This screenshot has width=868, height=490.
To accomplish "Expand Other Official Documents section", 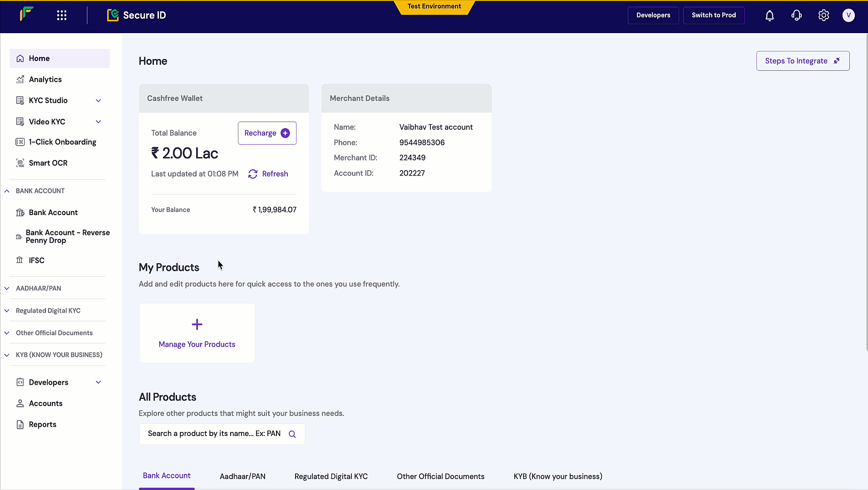I will 7,333.
